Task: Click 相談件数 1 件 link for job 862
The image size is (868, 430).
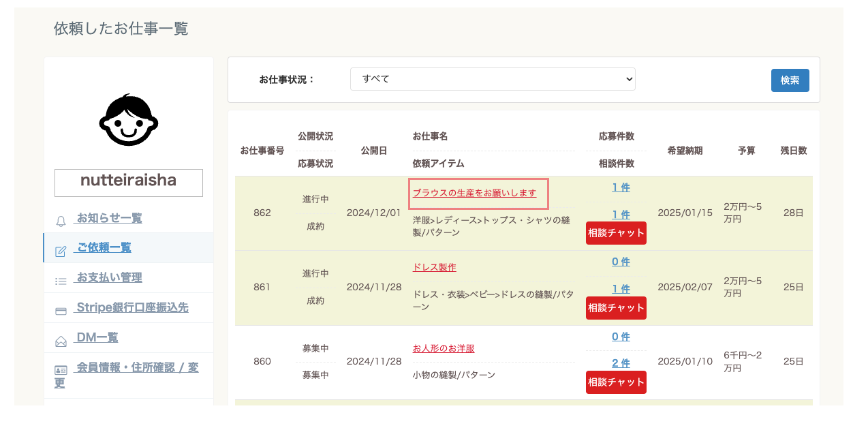Action: 621,215
